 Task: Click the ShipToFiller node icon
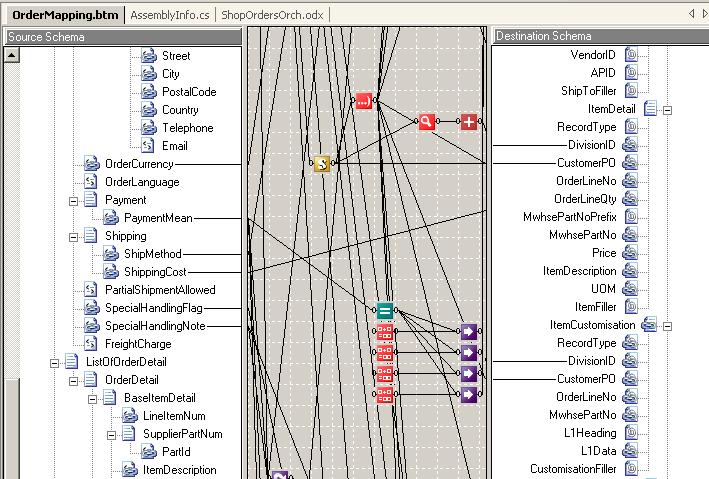pyautogui.click(x=631, y=90)
